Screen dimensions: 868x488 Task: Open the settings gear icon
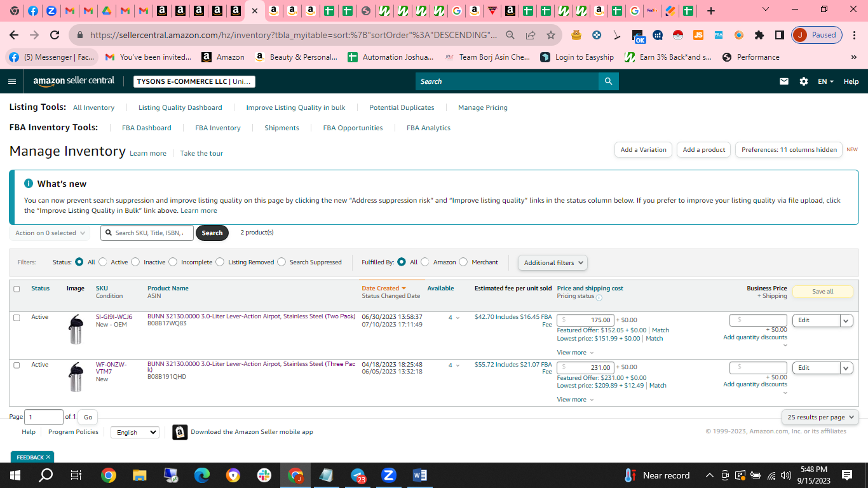pyautogui.click(x=804, y=81)
